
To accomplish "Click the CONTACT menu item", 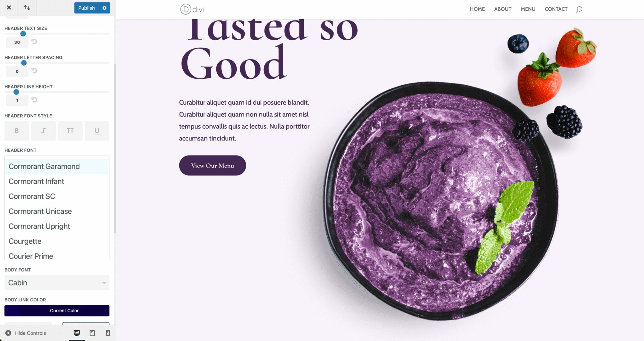I will click(556, 9).
